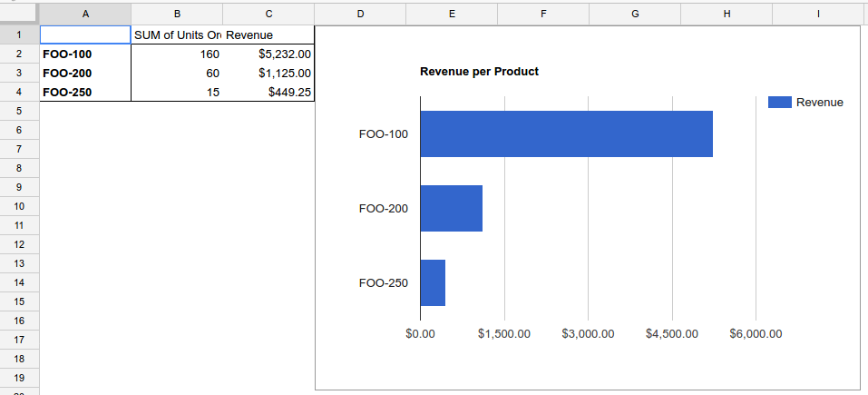Select the chart title Revenue per Product
868x395 pixels.
pyautogui.click(x=479, y=72)
